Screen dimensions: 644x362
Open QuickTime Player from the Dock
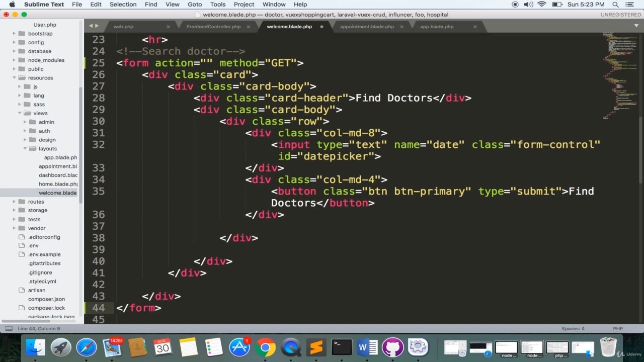291,347
